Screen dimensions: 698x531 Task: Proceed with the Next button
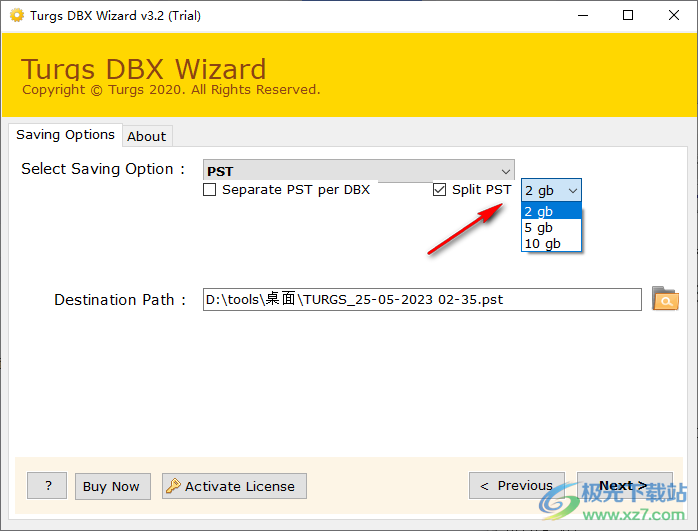[x=625, y=486]
